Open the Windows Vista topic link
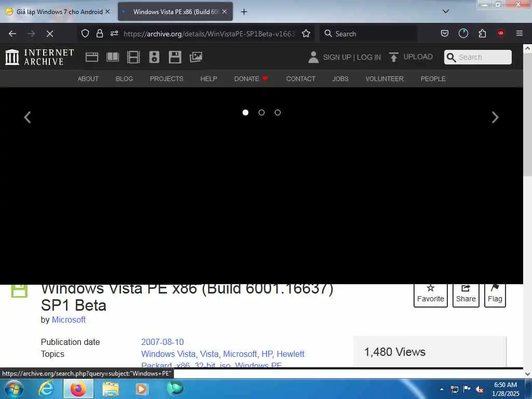The height and width of the screenshot is (399, 532). coord(168,354)
